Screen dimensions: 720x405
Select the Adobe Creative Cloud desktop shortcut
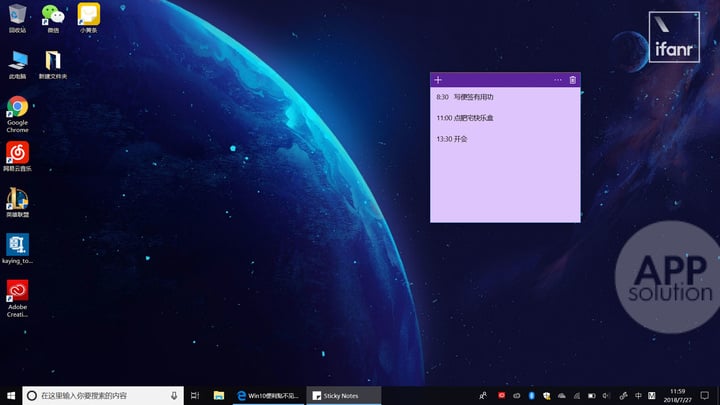17,298
